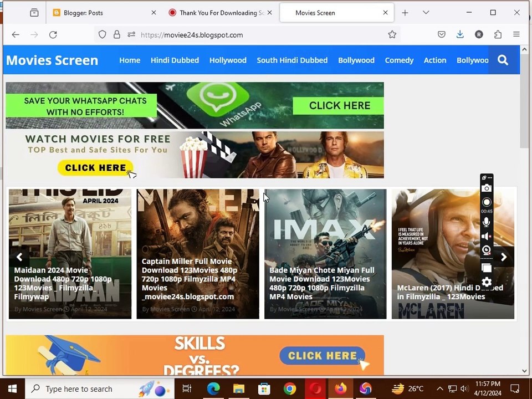
Task: Open the South Hindi Dubbed category
Action: 292,60
